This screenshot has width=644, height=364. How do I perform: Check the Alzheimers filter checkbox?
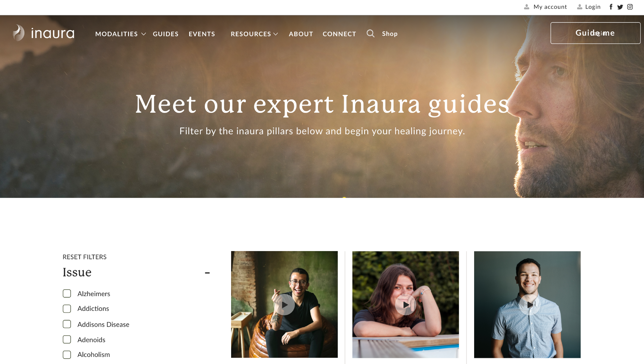click(67, 293)
